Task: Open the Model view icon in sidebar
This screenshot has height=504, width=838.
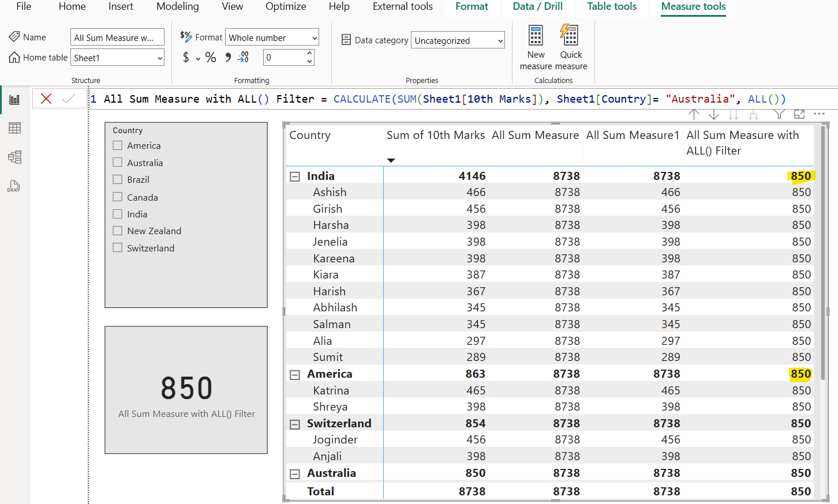Action: pyautogui.click(x=14, y=157)
